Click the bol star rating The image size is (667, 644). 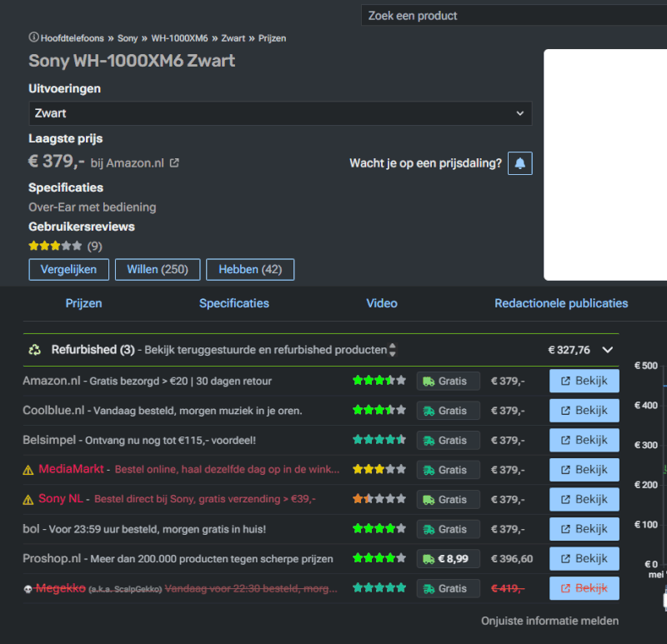pos(379,528)
